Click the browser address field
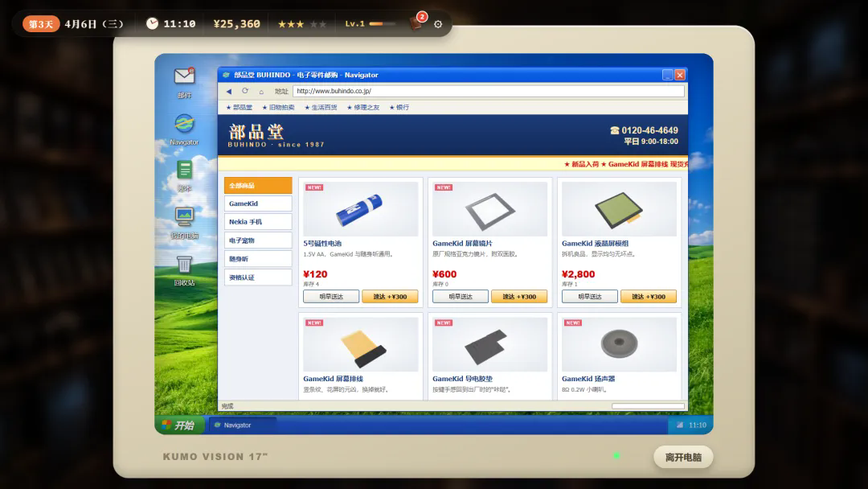 point(489,91)
